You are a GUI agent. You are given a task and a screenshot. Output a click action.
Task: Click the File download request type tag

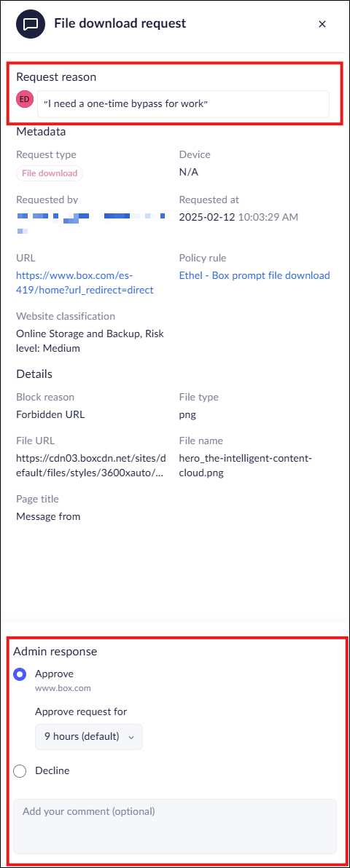tap(50, 173)
